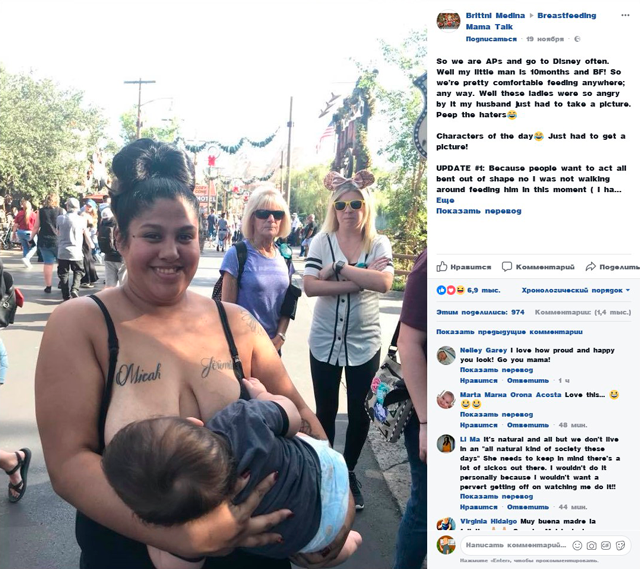Open the emoji picker in comment box
Image resolution: width=640 pixels, height=569 pixels.
click(x=577, y=545)
